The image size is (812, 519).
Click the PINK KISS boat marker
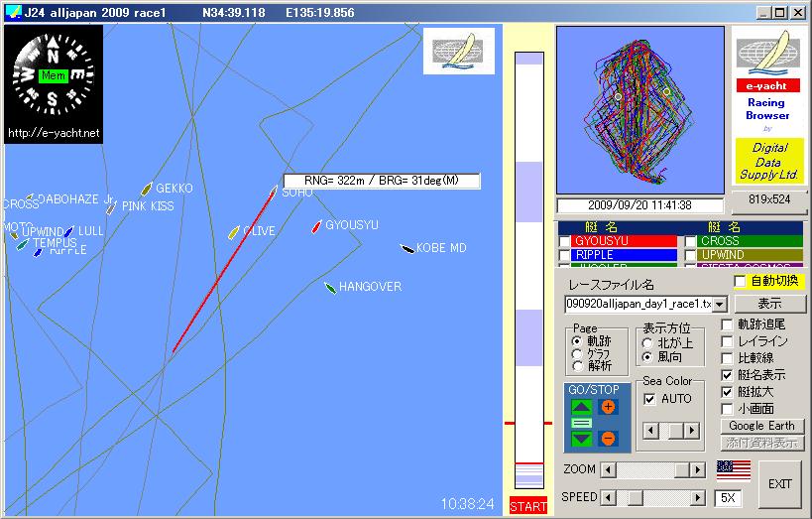click(111, 208)
